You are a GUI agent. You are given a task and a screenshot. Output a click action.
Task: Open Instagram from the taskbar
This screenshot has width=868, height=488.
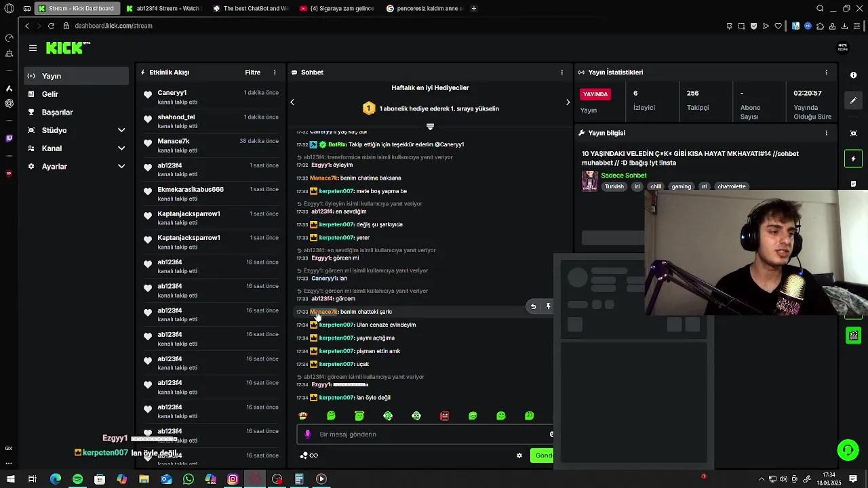233,479
